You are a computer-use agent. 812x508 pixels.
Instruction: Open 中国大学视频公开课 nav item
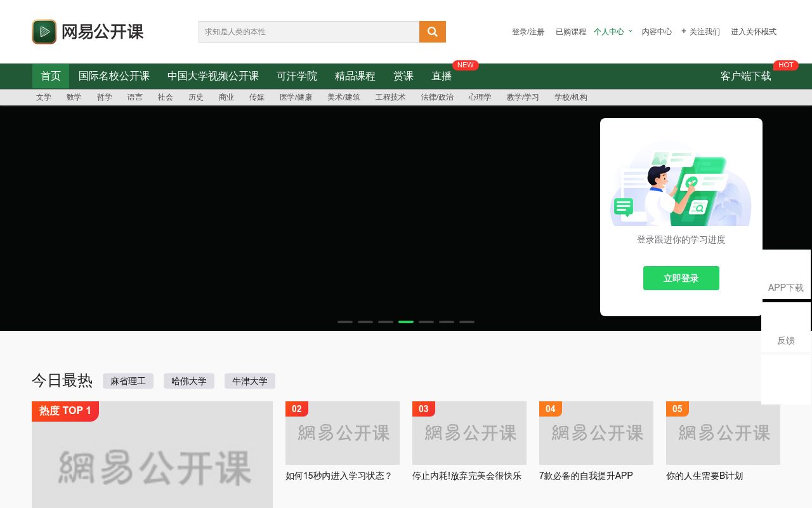213,76
